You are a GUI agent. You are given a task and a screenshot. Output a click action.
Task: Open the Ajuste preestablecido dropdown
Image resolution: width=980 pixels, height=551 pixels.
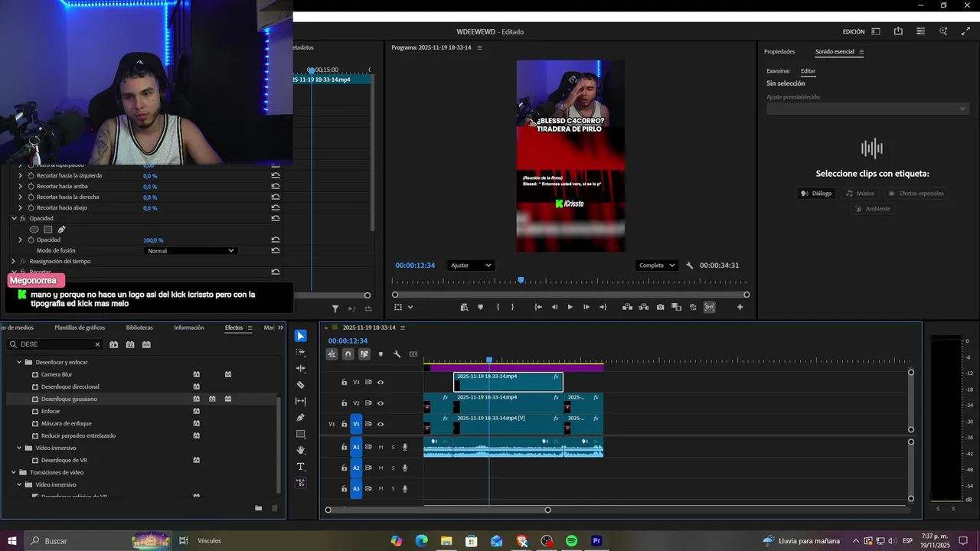coord(867,109)
